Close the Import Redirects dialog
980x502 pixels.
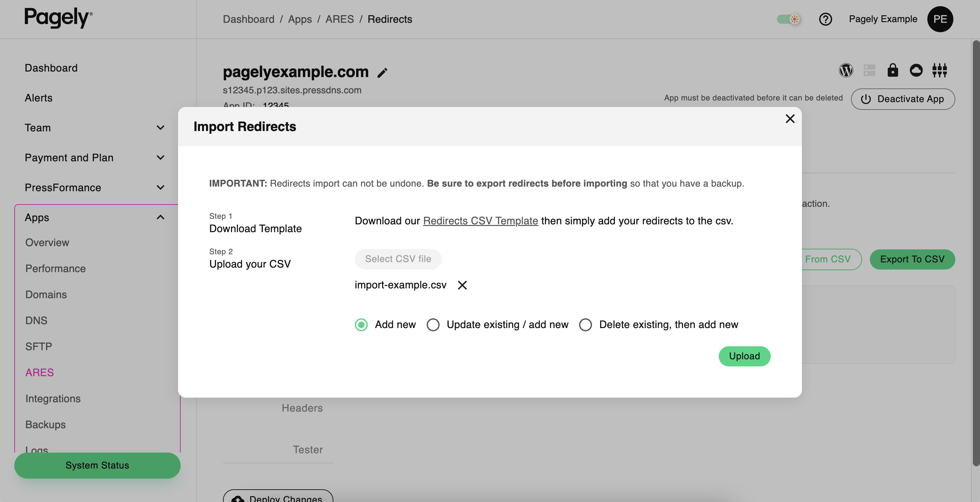click(x=790, y=119)
